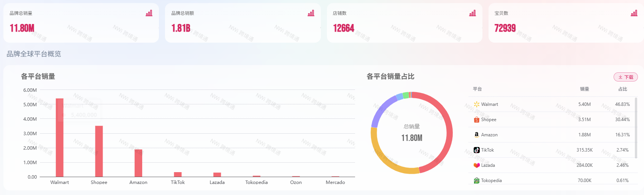
Task: Click the 销量 column header
Action: [x=585, y=89]
